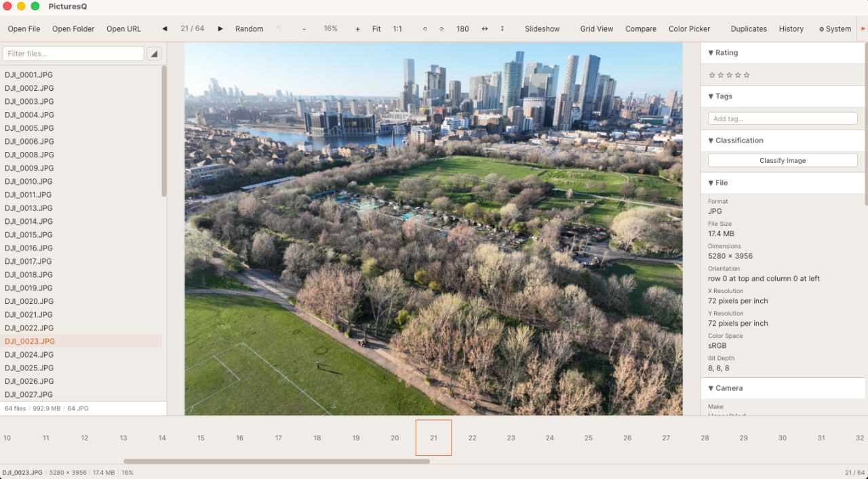Select thumbnail 10 in the filmstrip
The height and width of the screenshot is (479, 868).
(x=7, y=438)
